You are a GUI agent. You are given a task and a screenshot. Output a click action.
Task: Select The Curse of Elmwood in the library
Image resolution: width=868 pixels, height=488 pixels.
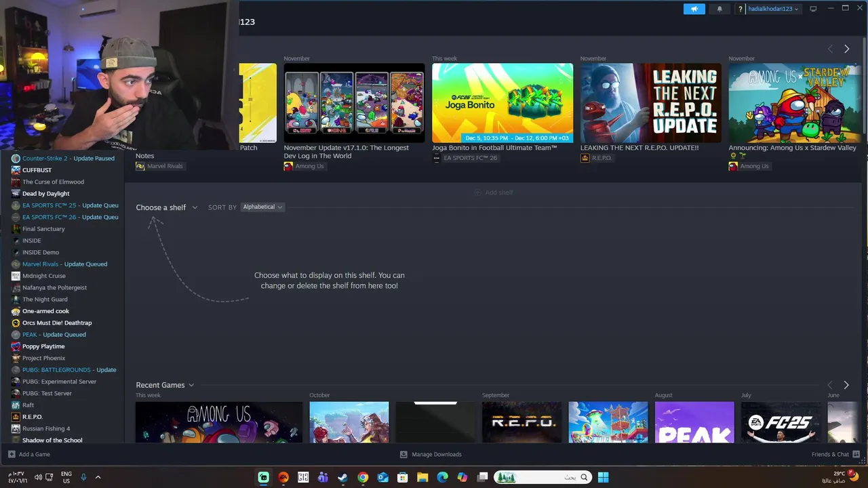click(x=53, y=182)
